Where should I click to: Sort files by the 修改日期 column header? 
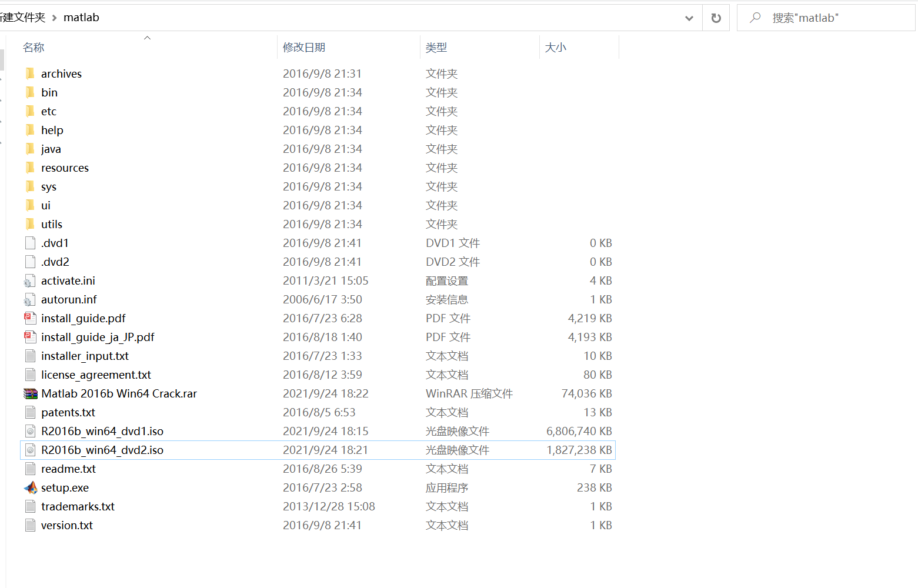pos(304,48)
